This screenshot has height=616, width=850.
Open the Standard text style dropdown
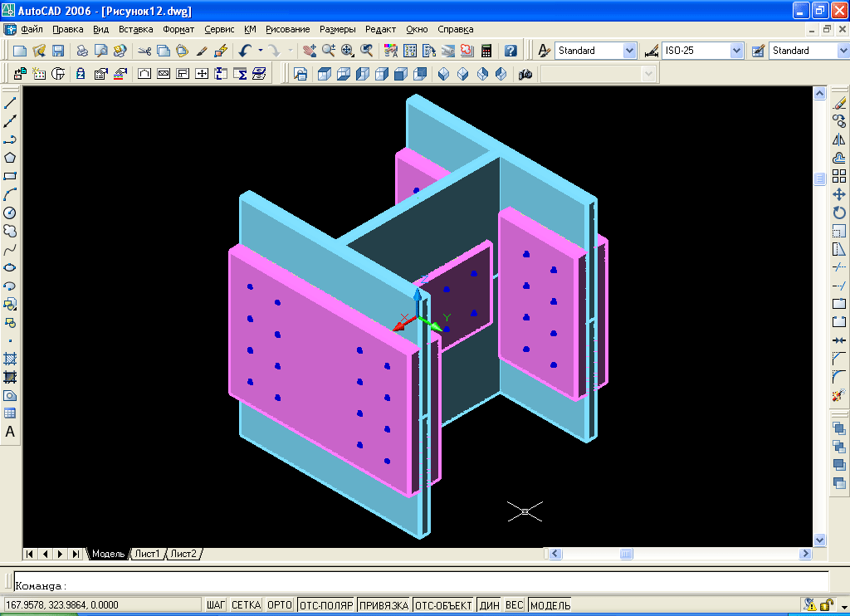point(628,51)
